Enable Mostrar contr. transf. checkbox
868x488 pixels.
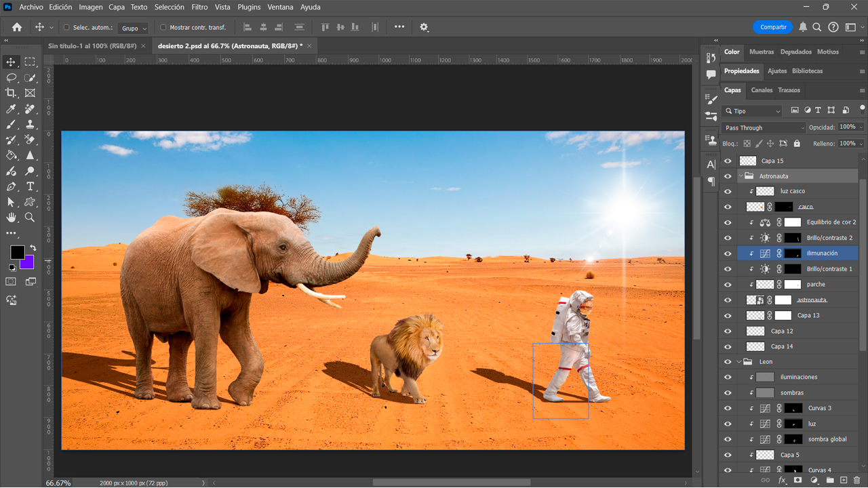[163, 28]
